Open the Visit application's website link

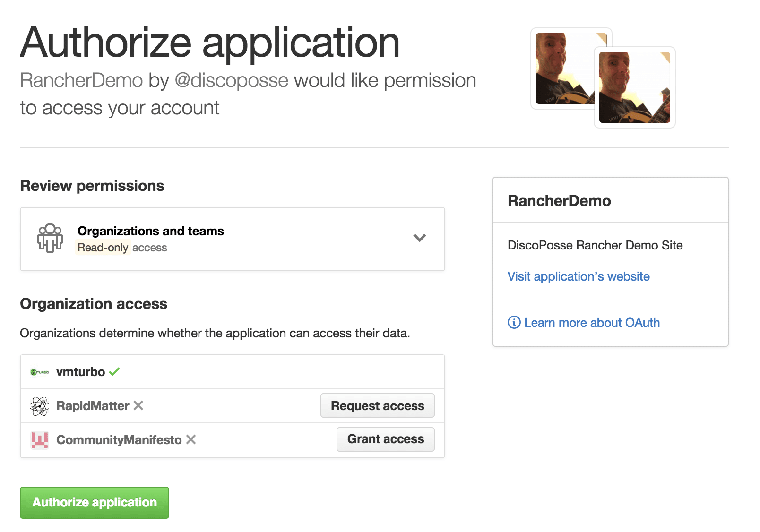pyautogui.click(x=579, y=276)
